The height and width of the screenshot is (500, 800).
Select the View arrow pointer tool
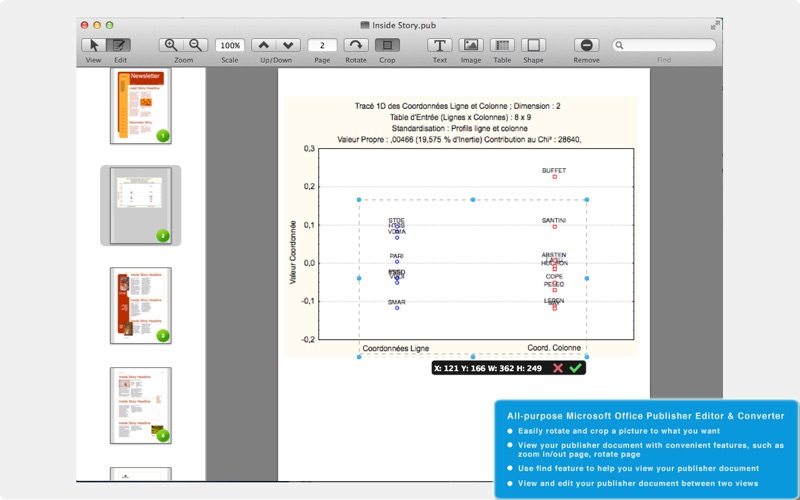[x=94, y=45]
